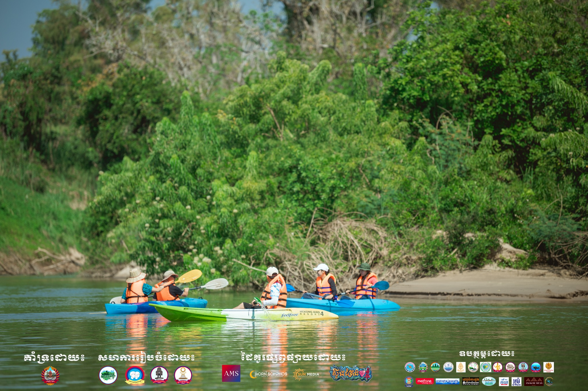
Task: Click the AMS red square logo
Action: point(231,373)
